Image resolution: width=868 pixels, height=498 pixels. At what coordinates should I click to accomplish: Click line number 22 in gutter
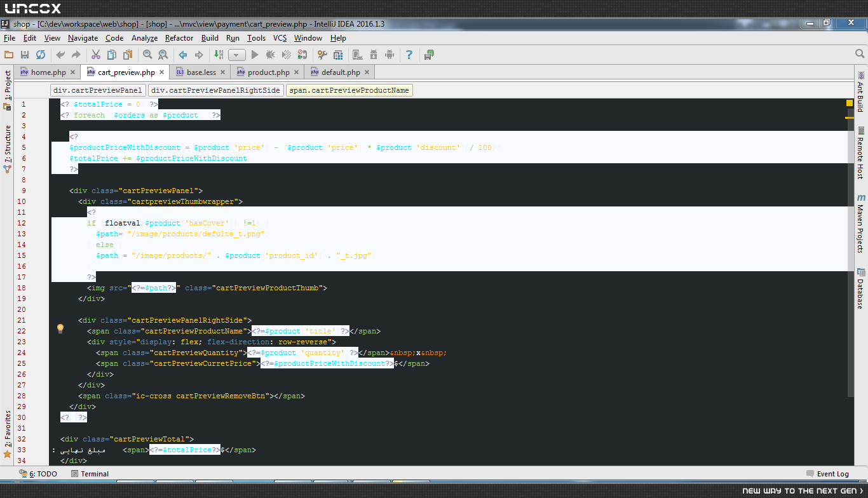(x=22, y=331)
